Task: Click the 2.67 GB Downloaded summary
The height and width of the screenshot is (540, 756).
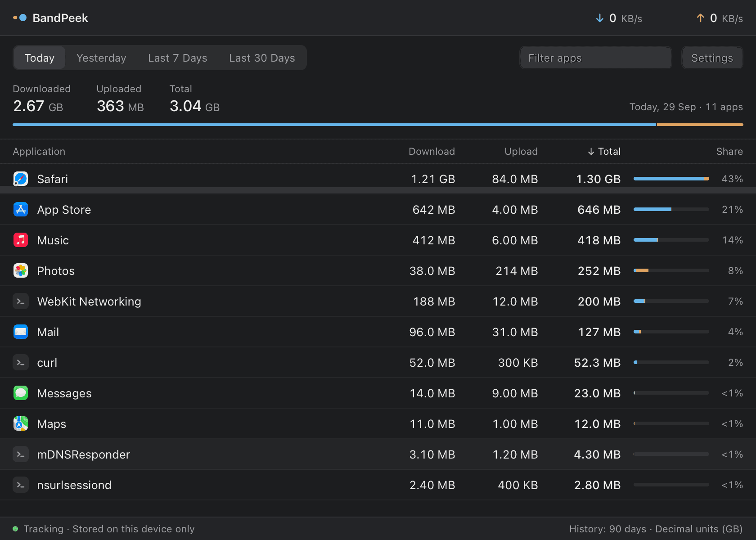Action: click(38, 106)
